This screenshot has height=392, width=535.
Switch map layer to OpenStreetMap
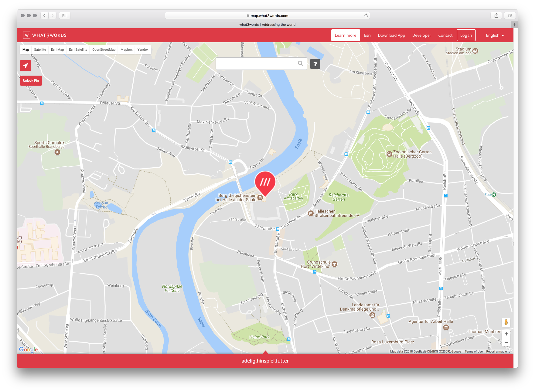(x=104, y=49)
